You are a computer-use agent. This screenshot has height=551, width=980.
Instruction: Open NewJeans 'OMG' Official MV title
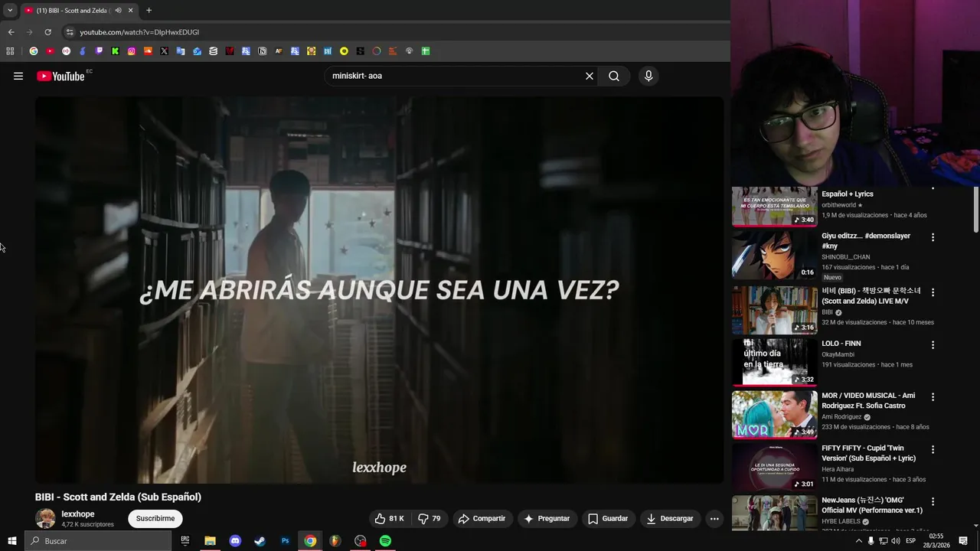(872, 505)
